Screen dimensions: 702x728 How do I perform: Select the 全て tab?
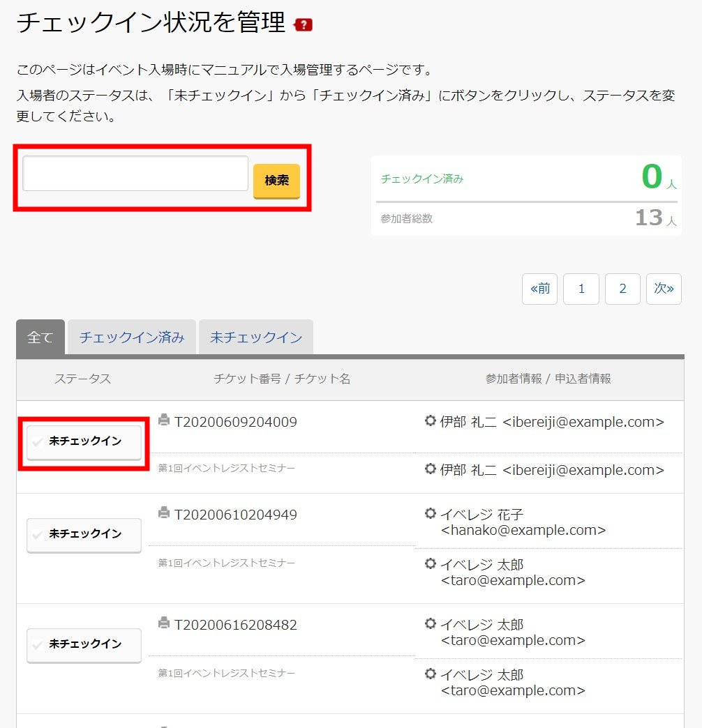(x=40, y=337)
